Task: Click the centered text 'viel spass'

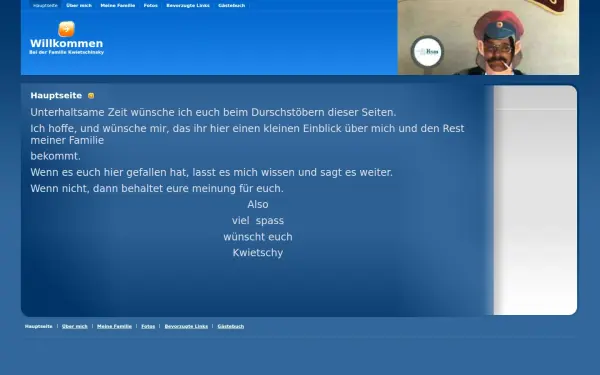Action: [x=258, y=221]
